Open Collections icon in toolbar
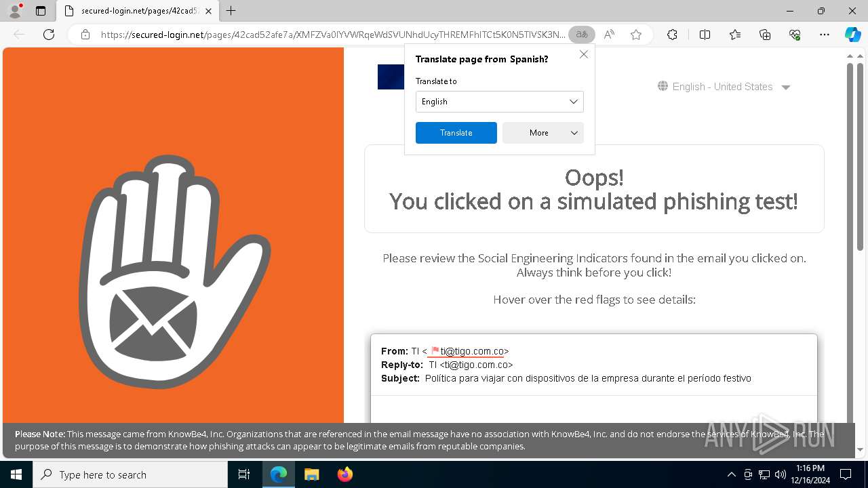The image size is (868, 488). click(x=765, y=35)
